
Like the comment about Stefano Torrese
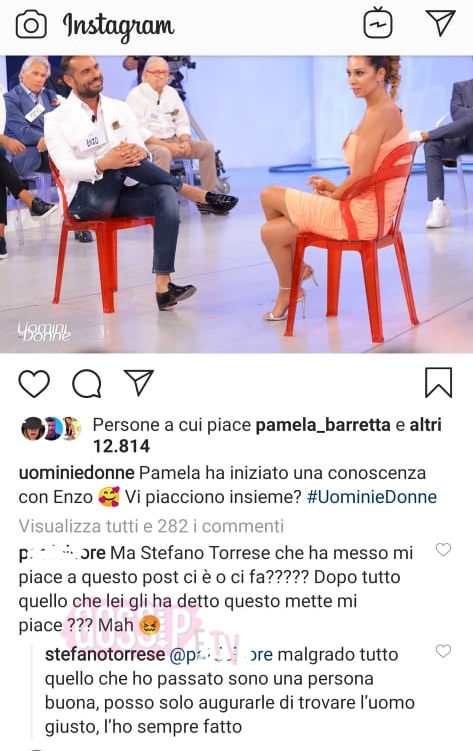point(443,549)
